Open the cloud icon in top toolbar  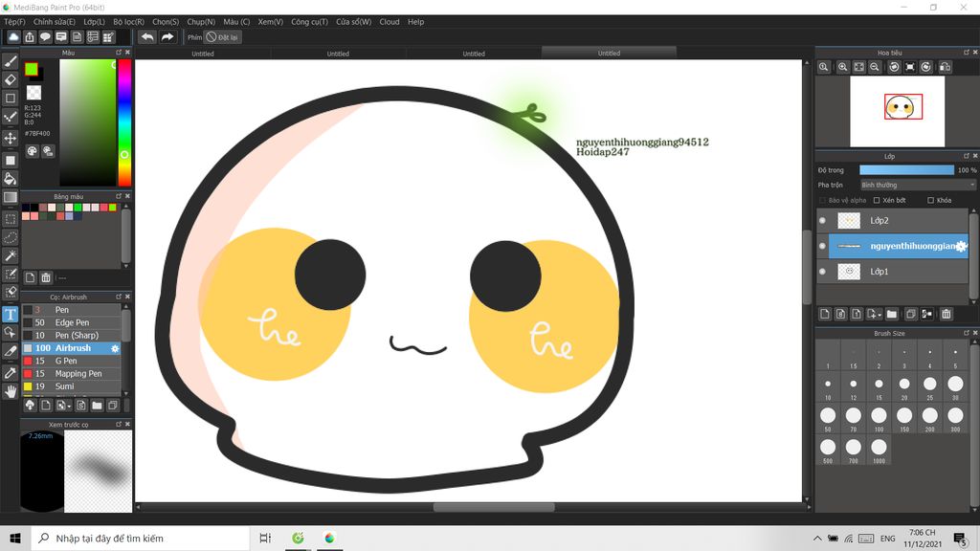13,37
